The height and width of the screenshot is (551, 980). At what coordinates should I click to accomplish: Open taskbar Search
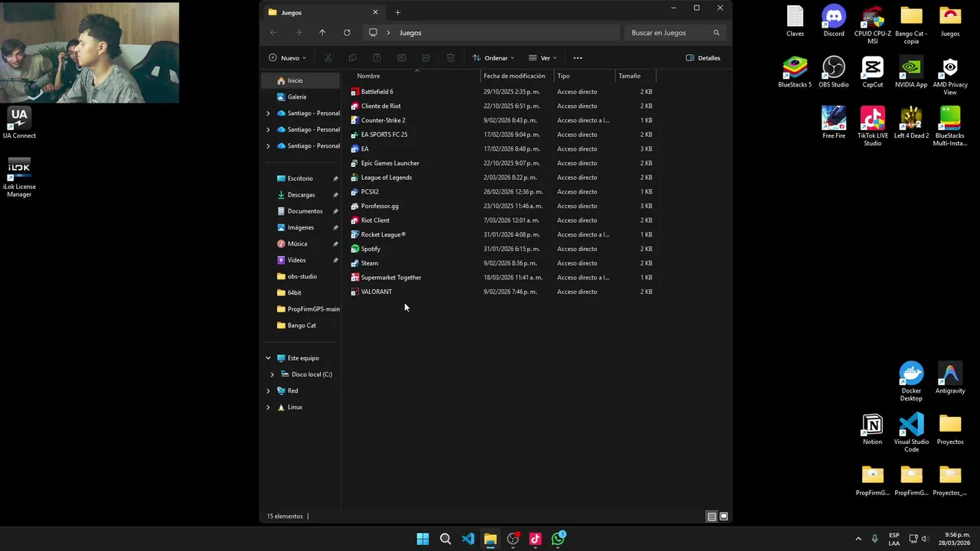click(445, 539)
